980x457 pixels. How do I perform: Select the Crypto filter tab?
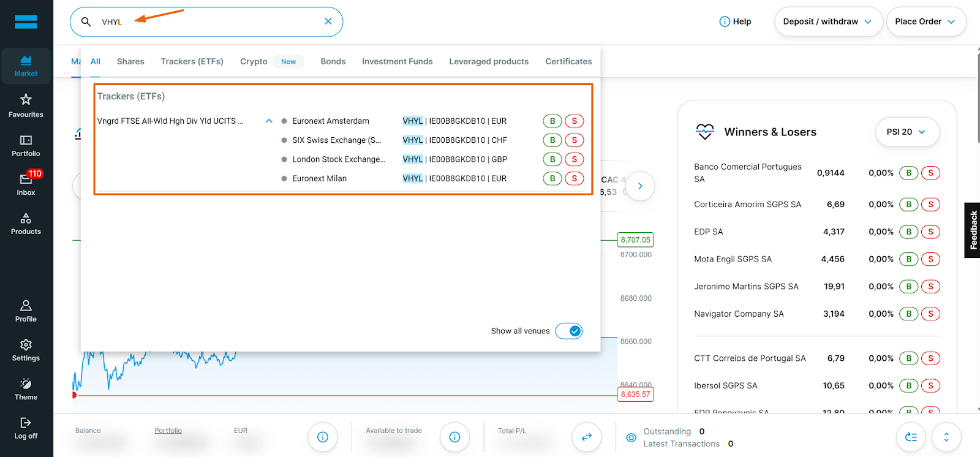(254, 62)
